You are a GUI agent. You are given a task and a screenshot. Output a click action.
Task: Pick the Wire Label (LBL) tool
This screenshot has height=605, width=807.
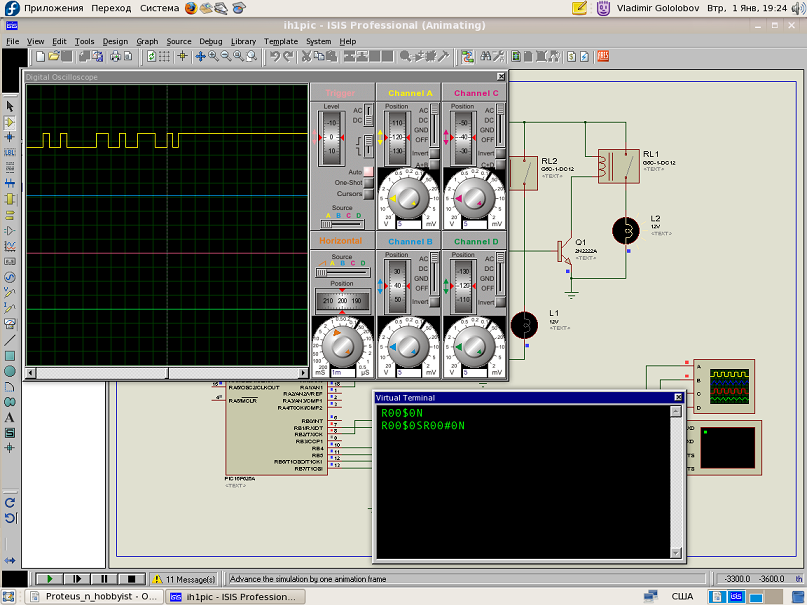point(10,152)
